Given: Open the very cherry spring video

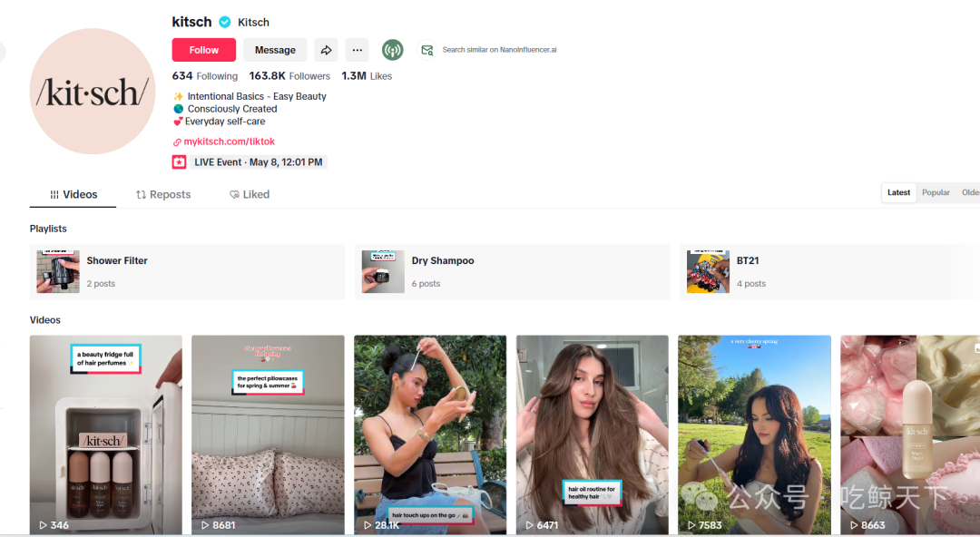Looking at the screenshot, I should pyautogui.click(x=755, y=434).
